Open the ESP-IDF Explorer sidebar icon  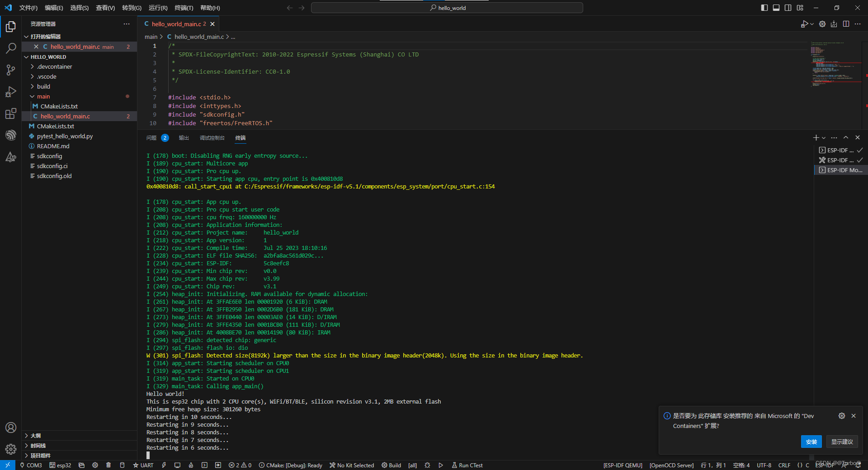(x=11, y=135)
